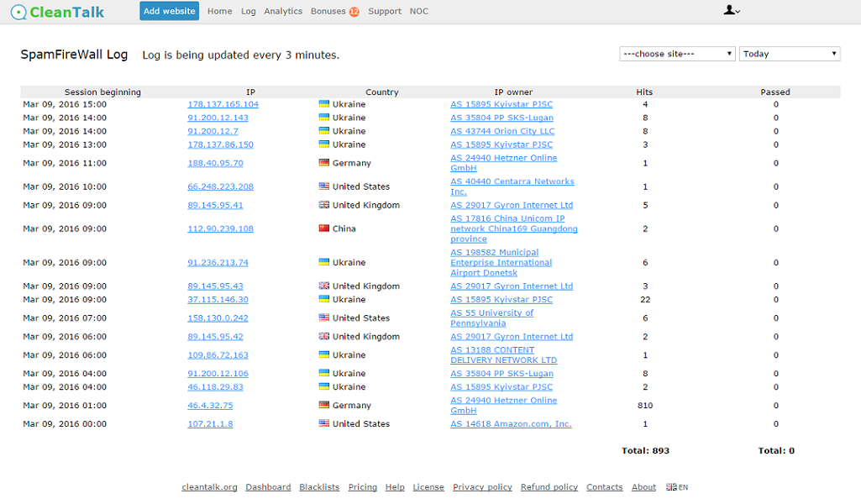Open the Analytics menu item

[283, 11]
